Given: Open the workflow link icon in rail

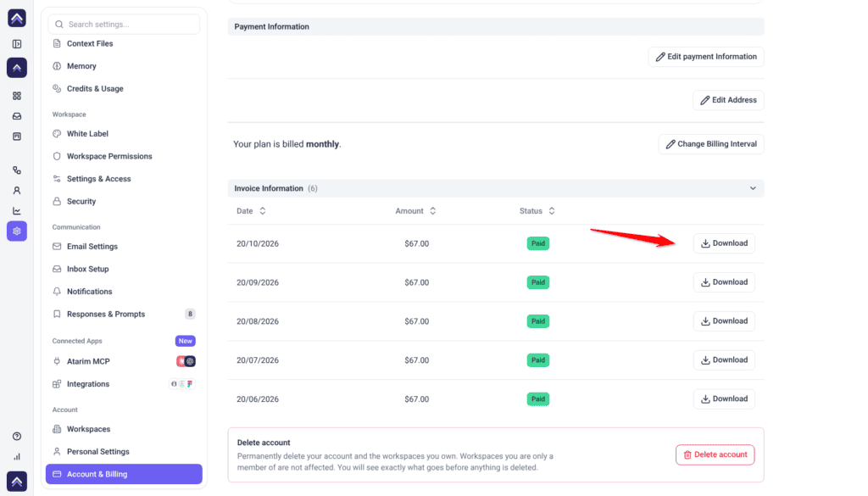Looking at the screenshot, I should point(17,170).
